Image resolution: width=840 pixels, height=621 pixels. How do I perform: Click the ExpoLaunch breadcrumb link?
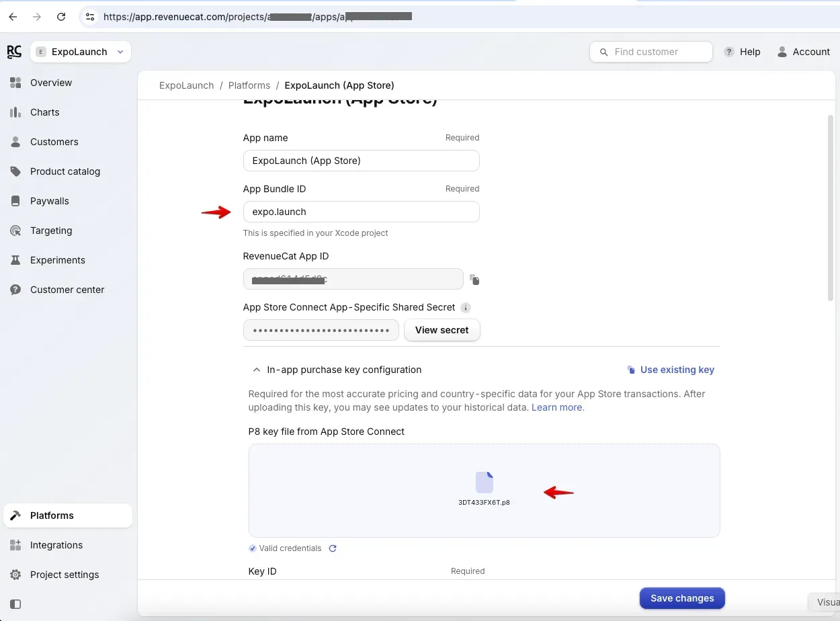click(x=186, y=85)
